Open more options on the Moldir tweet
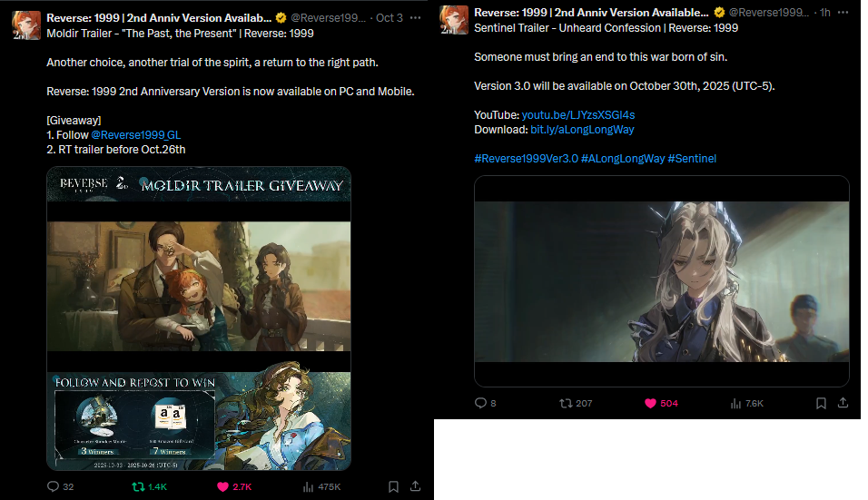The image size is (868, 500). pyautogui.click(x=415, y=18)
